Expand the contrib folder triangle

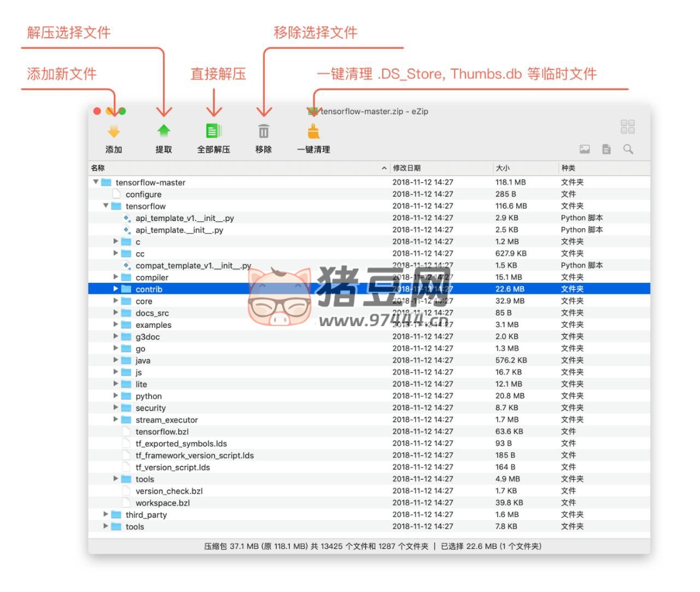(115, 289)
